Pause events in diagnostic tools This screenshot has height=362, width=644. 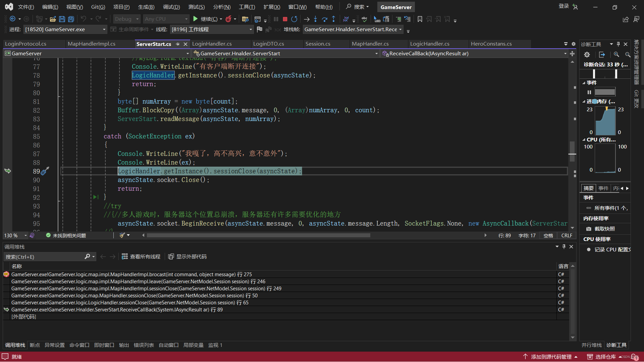(x=589, y=92)
